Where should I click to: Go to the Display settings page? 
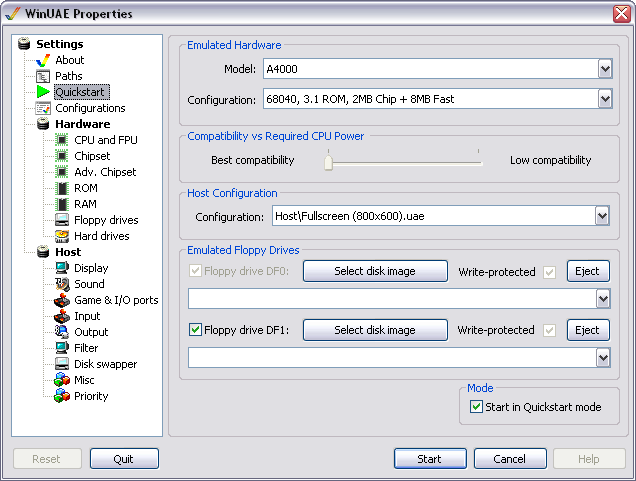(91, 268)
